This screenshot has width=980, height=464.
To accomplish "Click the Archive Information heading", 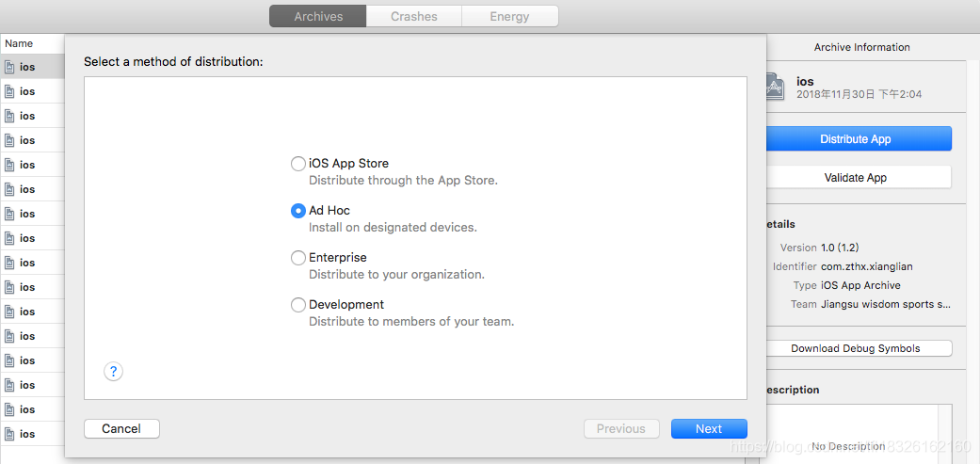I will [x=862, y=47].
